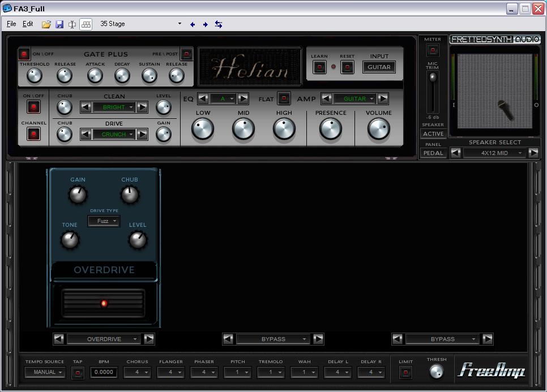Toggle the CHANNEL switch
The image size is (547, 392).
point(33,134)
